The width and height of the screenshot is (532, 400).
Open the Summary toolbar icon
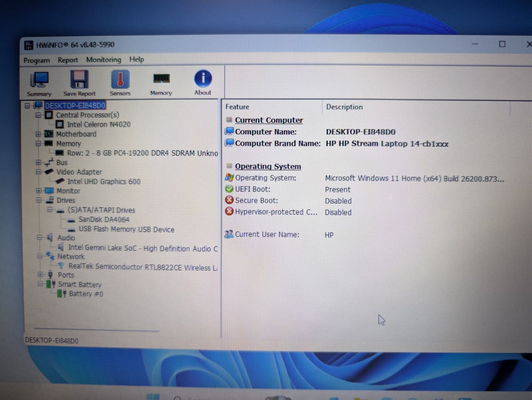(39, 84)
